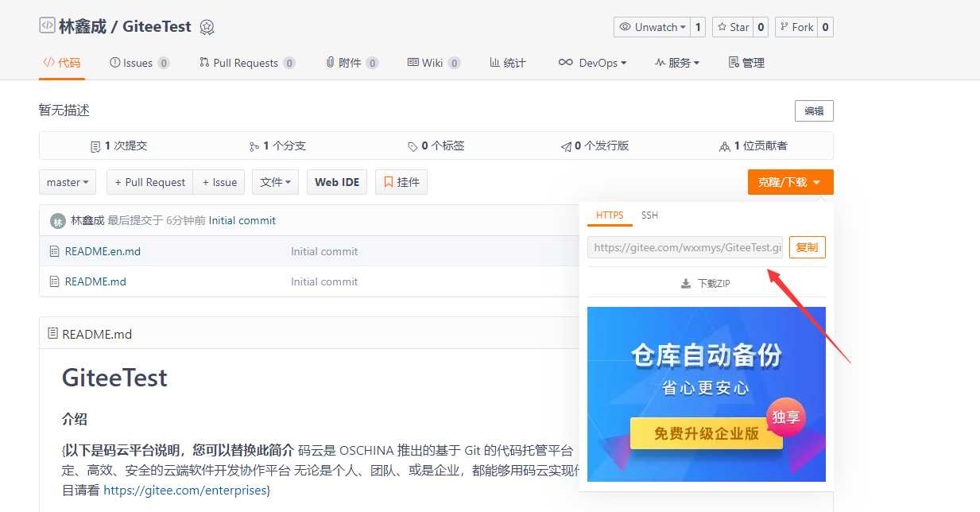Open the 管理 tab
This screenshot has width=980, height=512.
point(746,63)
